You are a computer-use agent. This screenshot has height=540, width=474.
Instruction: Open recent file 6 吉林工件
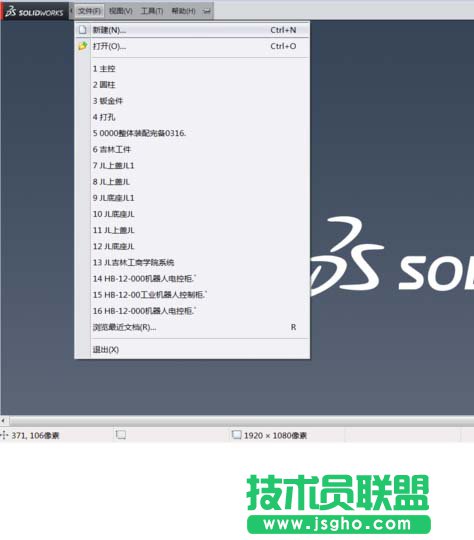point(192,149)
